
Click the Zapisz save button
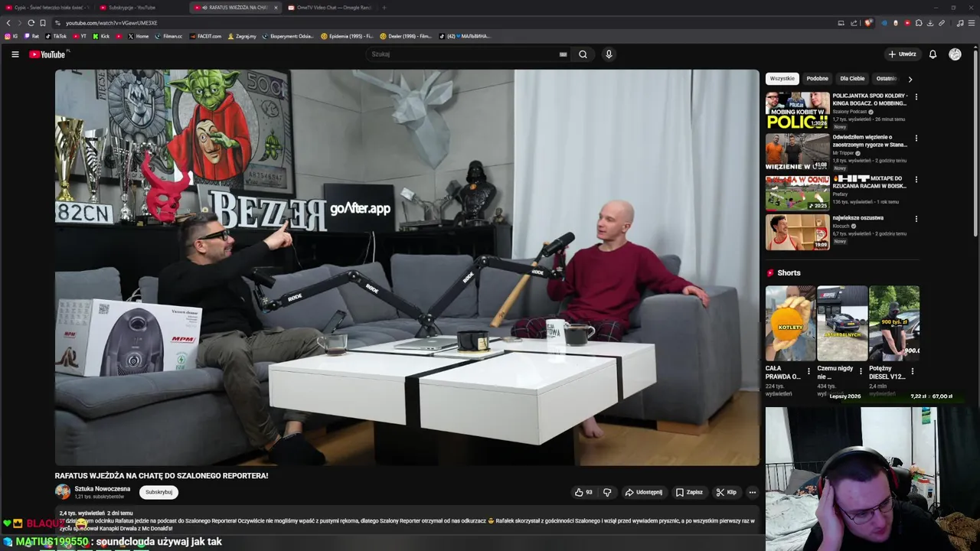(x=689, y=492)
